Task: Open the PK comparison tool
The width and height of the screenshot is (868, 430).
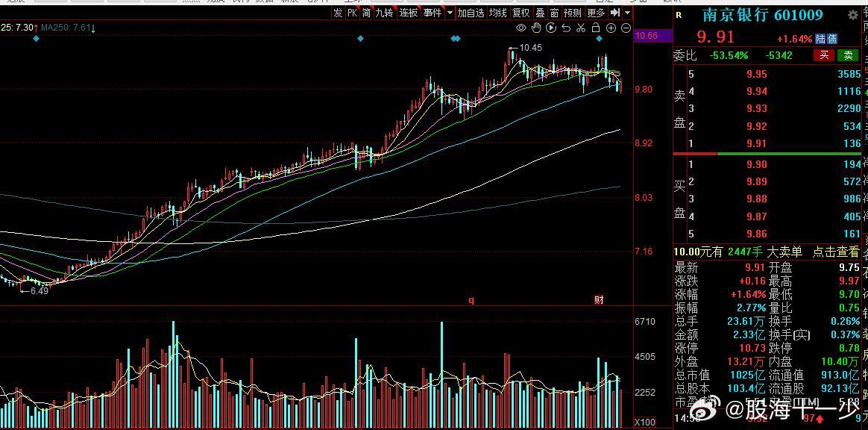Action: 352,12
